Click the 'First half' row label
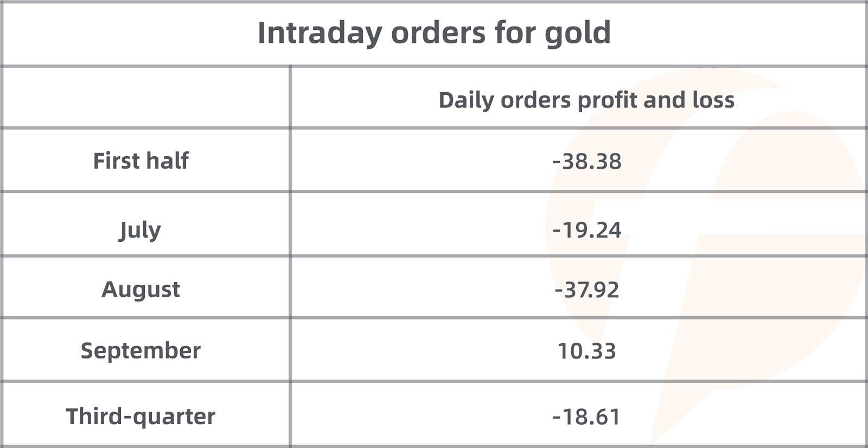Screen dimensions: 868x448 tap(141, 161)
